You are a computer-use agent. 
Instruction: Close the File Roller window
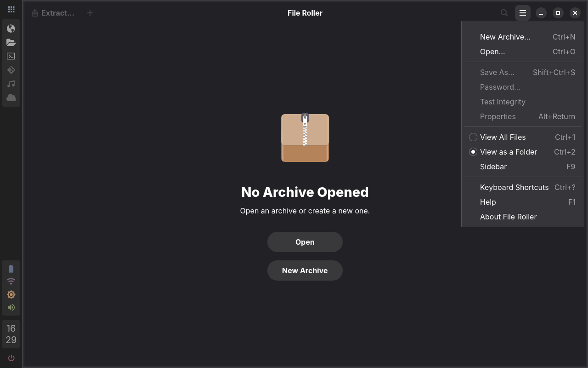(575, 13)
